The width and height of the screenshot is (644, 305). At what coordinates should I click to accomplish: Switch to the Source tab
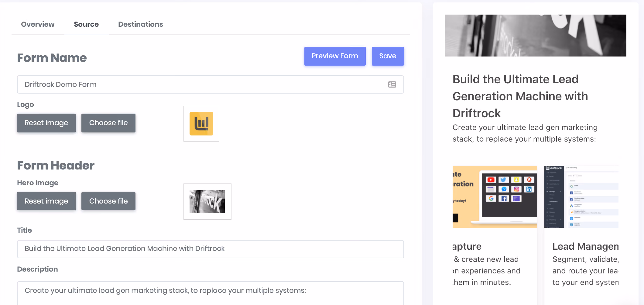pos(86,24)
